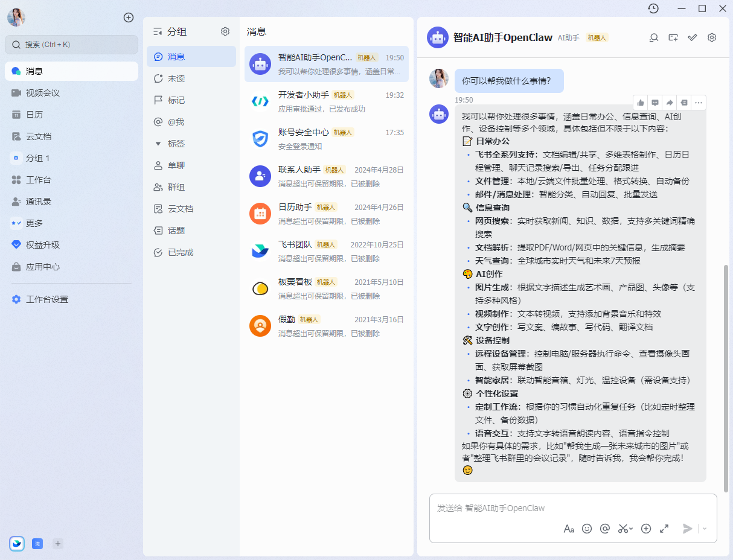Click the history clock icon in the title bar

pos(653,8)
